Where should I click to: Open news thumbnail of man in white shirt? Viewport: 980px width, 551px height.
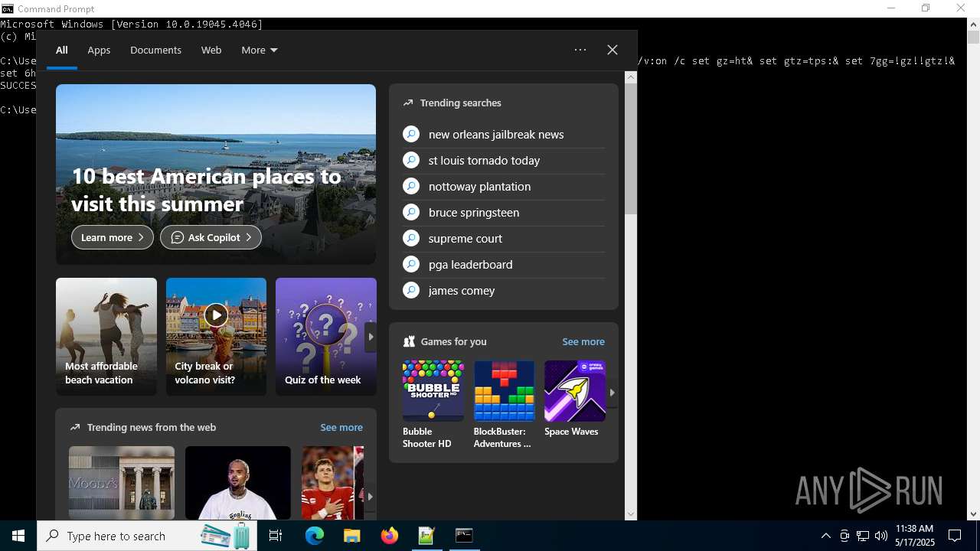(238, 483)
